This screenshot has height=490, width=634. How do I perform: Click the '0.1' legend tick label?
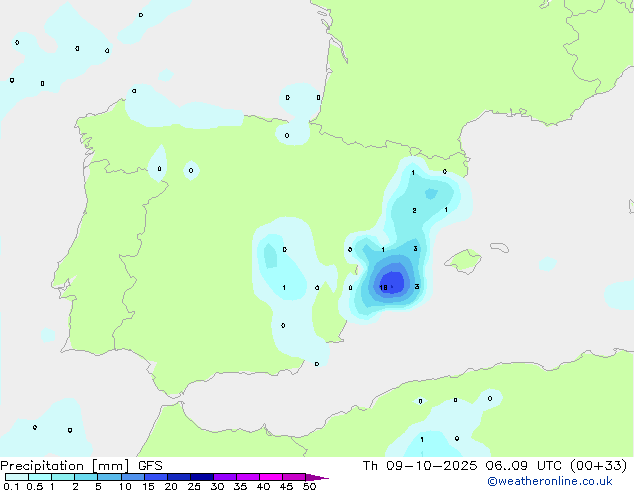click(x=11, y=486)
